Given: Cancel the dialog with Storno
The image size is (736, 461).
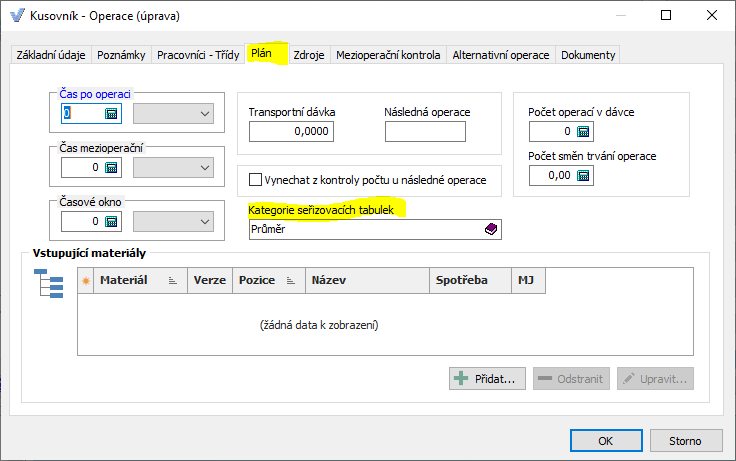Looking at the screenshot, I should coord(686,440).
